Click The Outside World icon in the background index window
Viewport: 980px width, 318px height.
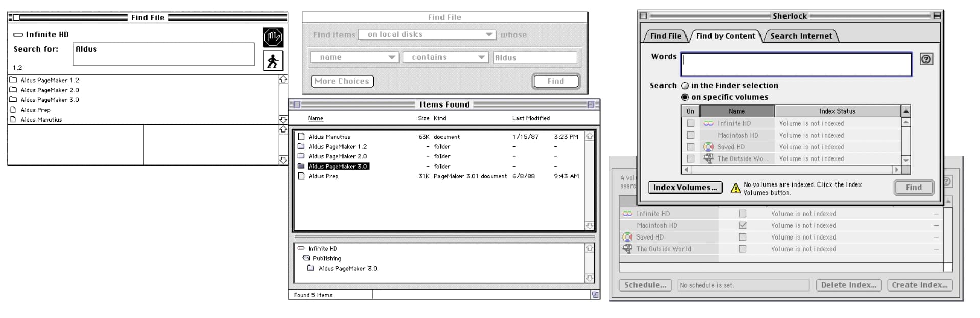[x=627, y=249]
